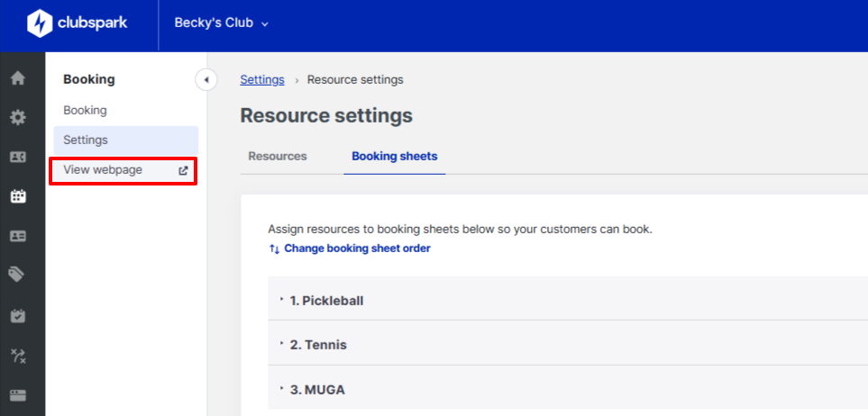Viewport: 868px width, 416px height.
Task: Select the booking calendar icon in sidebar
Action: [18, 195]
